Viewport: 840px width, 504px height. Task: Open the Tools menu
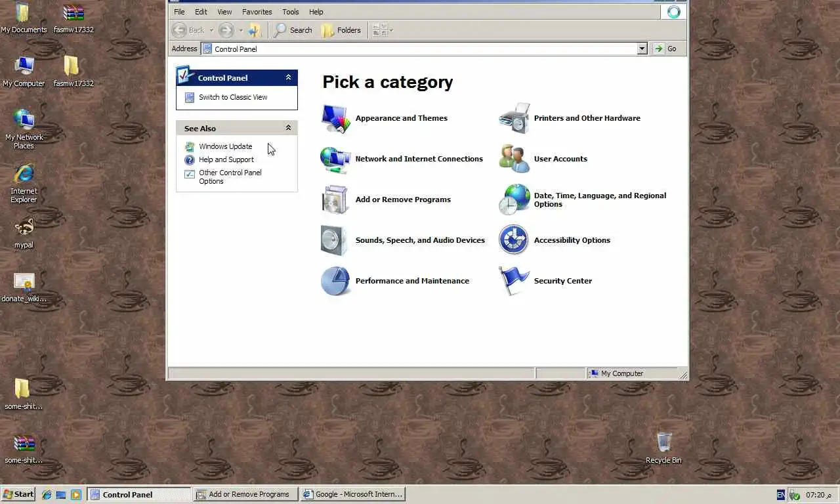[290, 12]
